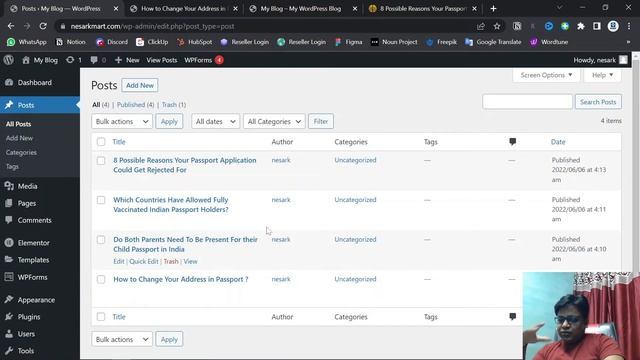Open the Wordtune bookmark

(549, 42)
